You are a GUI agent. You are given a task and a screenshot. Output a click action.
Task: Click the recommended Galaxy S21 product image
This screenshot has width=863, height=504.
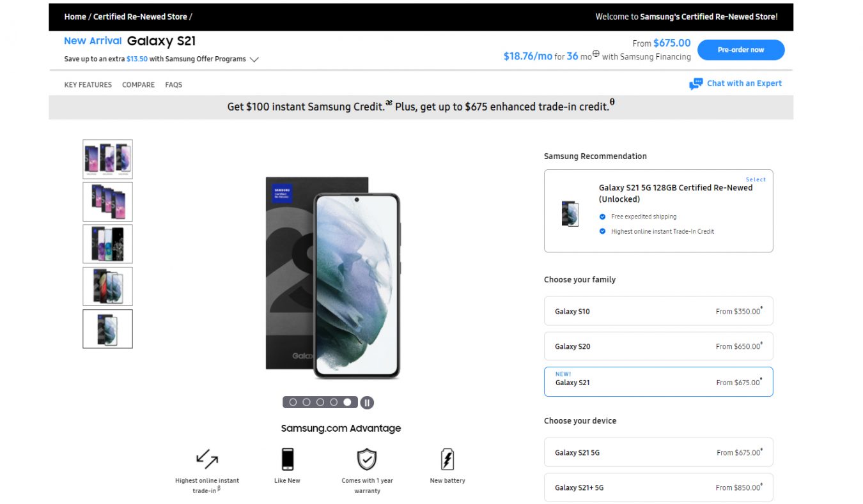[570, 213]
